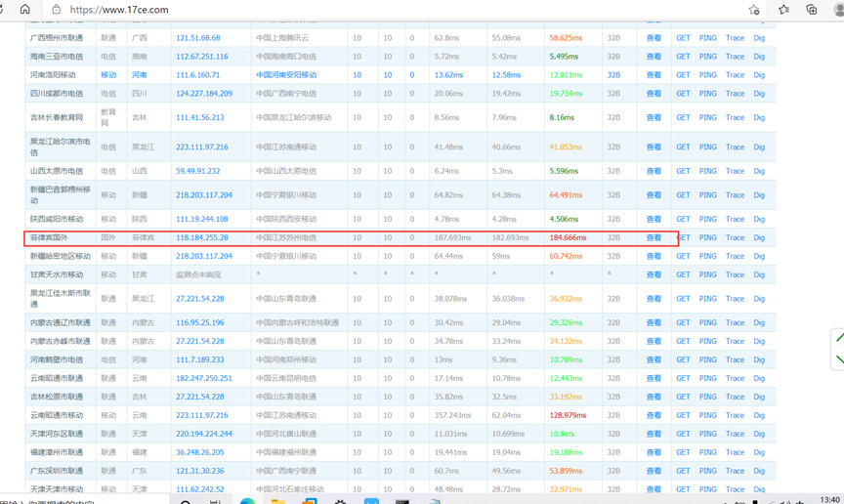Click the profile avatar icon
This screenshot has height=504, width=844.
pyautogui.click(x=838, y=10)
